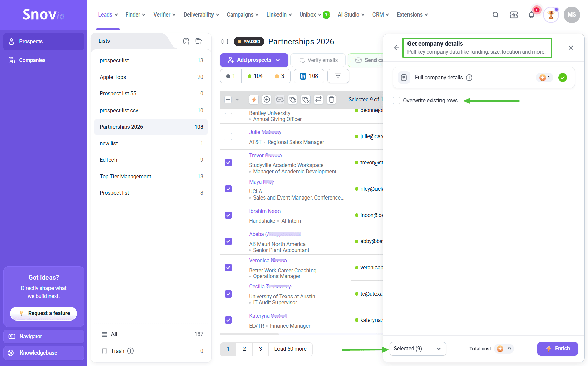
Task: Uncheck the Veronica row checkbox
Action: 228,268
